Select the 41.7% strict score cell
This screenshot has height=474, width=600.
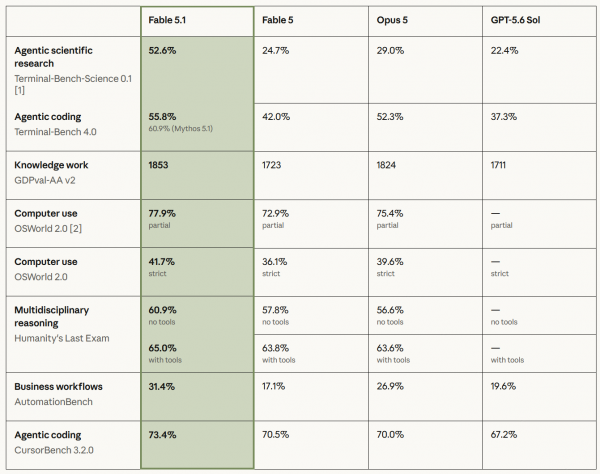tap(197, 272)
